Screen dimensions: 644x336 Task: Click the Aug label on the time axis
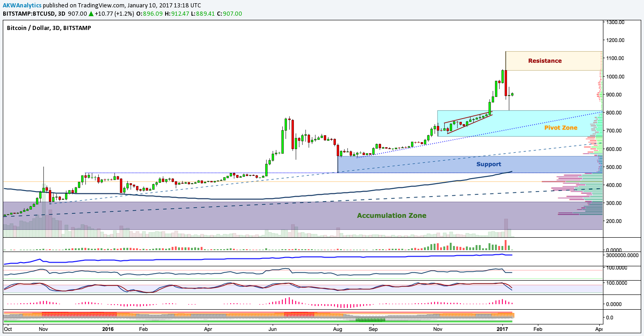pos(338,330)
